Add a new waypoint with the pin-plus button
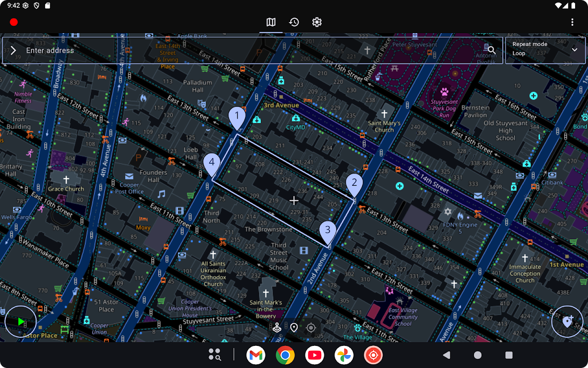 click(x=567, y=322)
